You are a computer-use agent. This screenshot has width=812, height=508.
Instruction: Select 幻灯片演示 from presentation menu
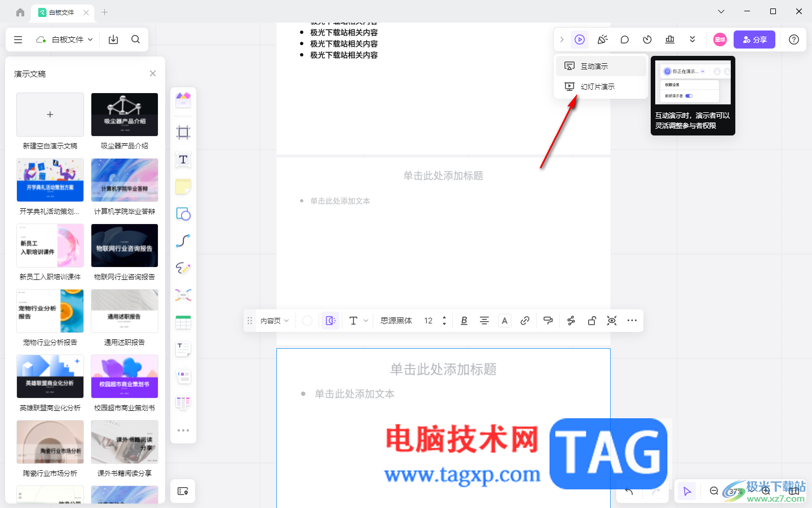[601, 86]
